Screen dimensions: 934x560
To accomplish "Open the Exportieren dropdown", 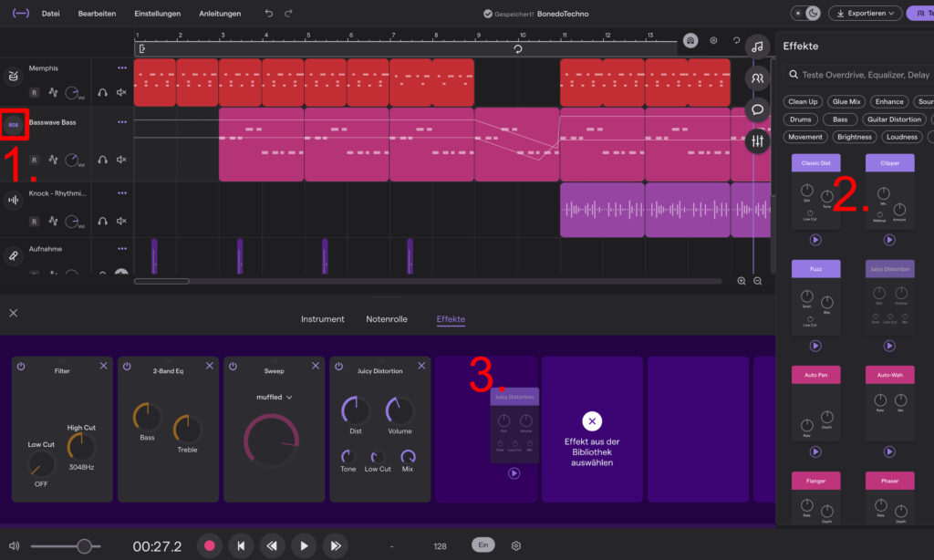I will coord(866,13).
